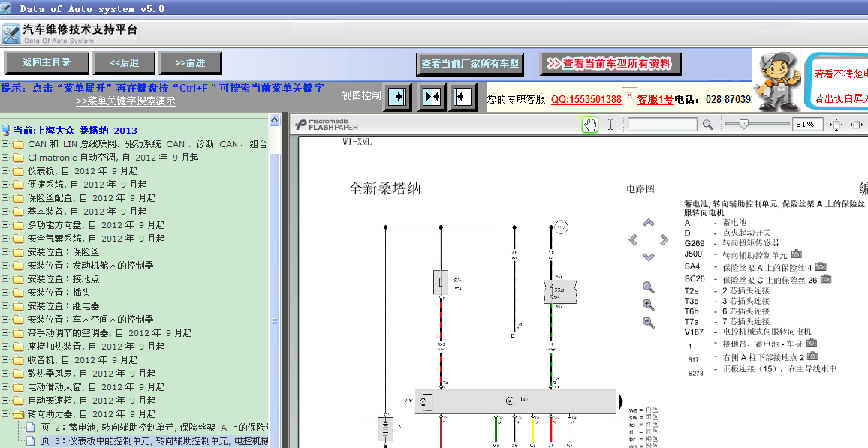The image size is (868, 448).
Task: Open 安装位置：保险丝 tree item
Action: (63, 251)
